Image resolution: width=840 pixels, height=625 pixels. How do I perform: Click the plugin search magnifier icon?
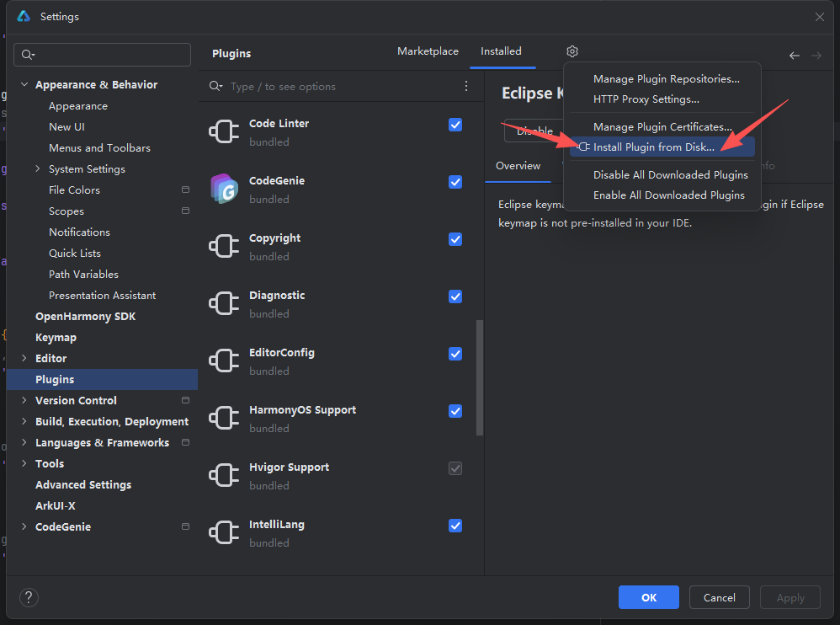216,86
